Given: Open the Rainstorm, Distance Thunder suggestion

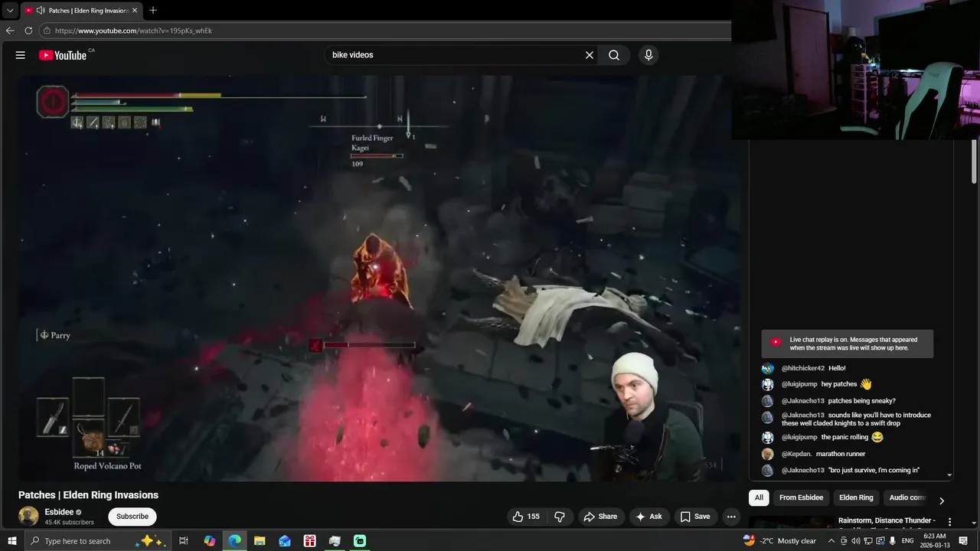Looking at the screenshot, I should (x=887, y=520).
